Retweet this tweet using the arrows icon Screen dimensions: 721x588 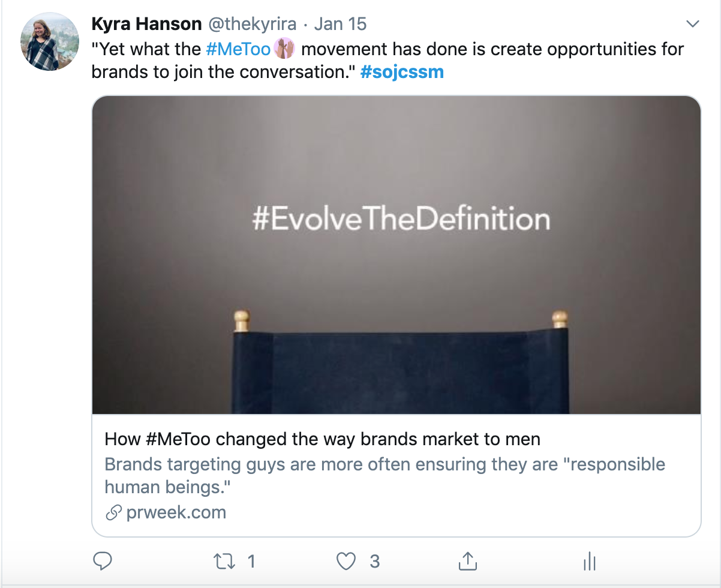[x=225, y=561]
